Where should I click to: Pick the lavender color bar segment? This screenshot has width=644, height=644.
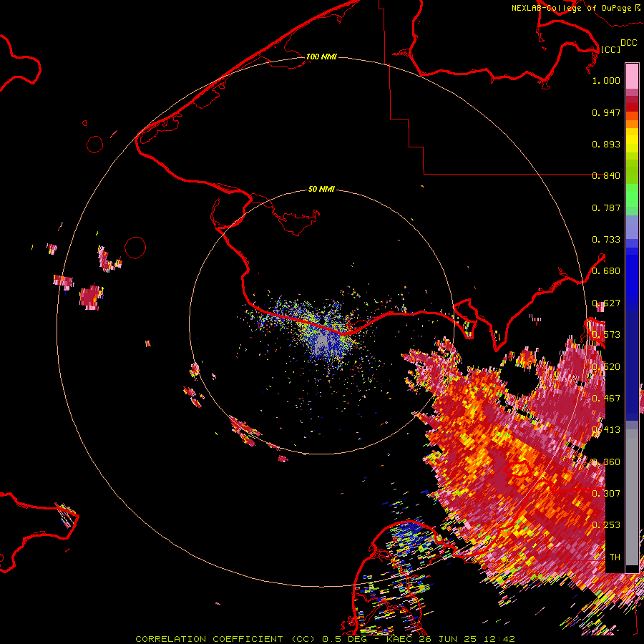632,227
